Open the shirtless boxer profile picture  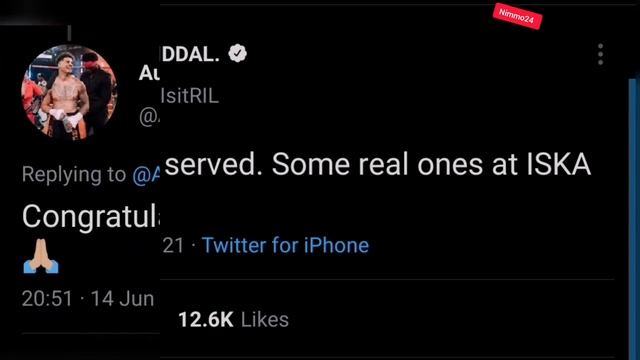coord(69,93)
